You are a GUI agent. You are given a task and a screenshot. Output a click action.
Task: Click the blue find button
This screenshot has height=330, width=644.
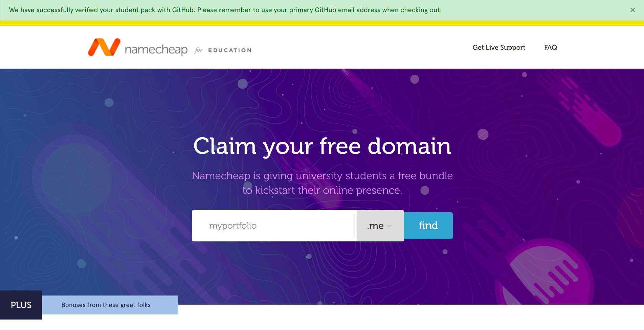[428, 226]
